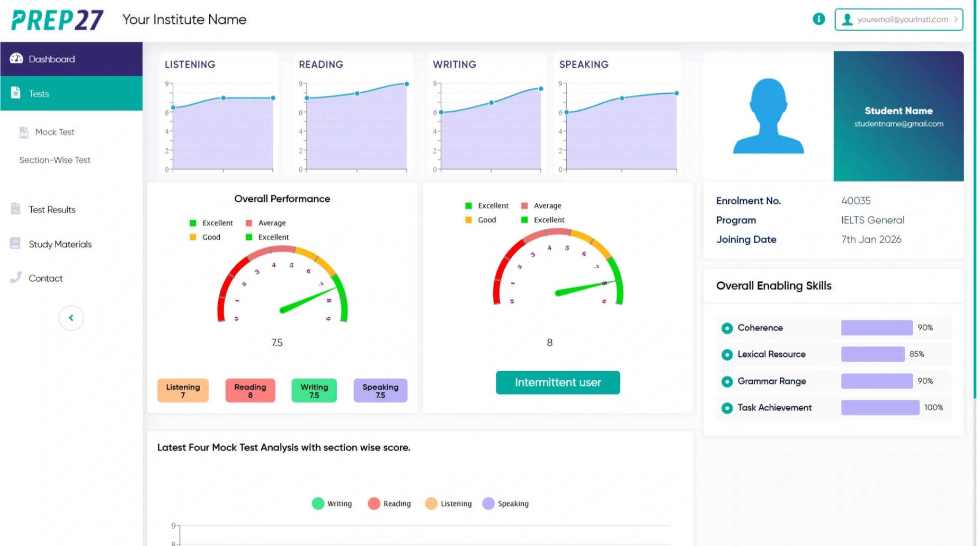
Task: Toggle the Speaking series in the legend
Action: pos(505,503)
